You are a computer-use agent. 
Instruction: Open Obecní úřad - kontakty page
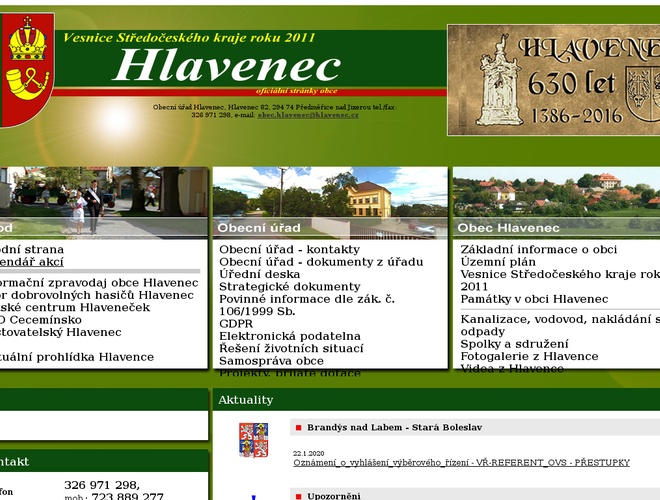289,249
